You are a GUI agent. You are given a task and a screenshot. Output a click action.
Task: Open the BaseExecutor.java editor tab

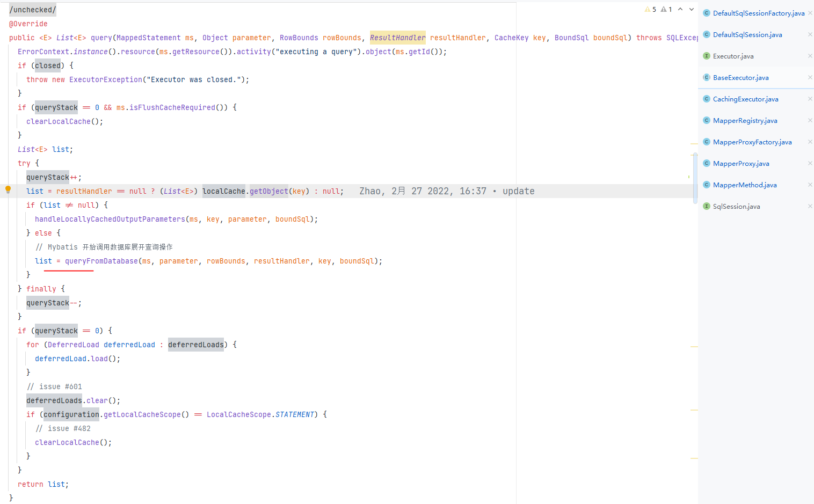756,77
